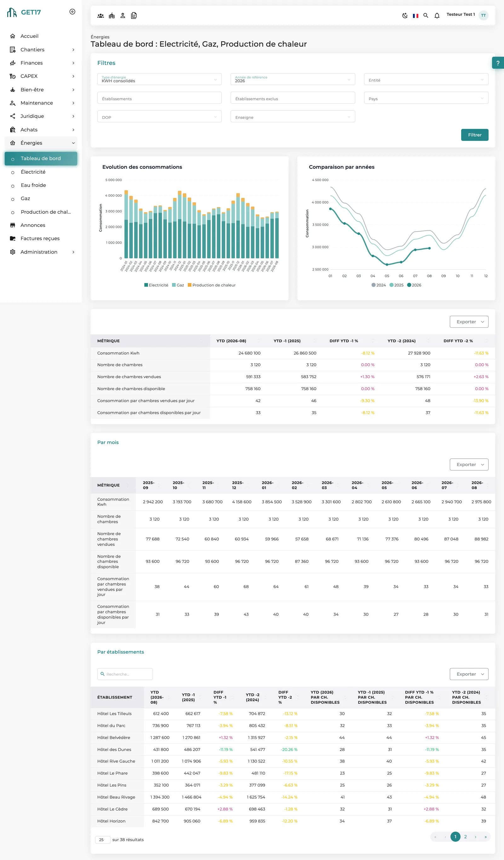This screenshot has height=860, width=504.
Task: Click the Filtrer button
Action: pos(475,135)
